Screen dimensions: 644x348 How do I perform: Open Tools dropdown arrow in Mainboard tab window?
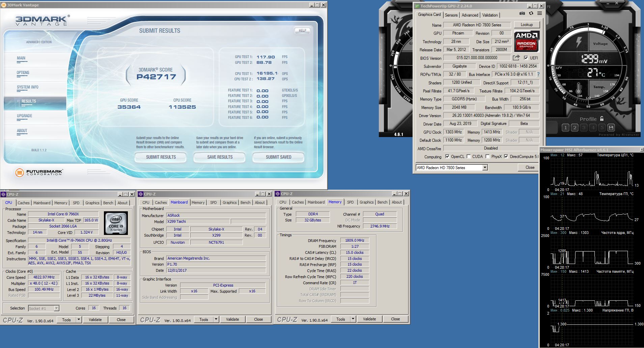(216, 319)
